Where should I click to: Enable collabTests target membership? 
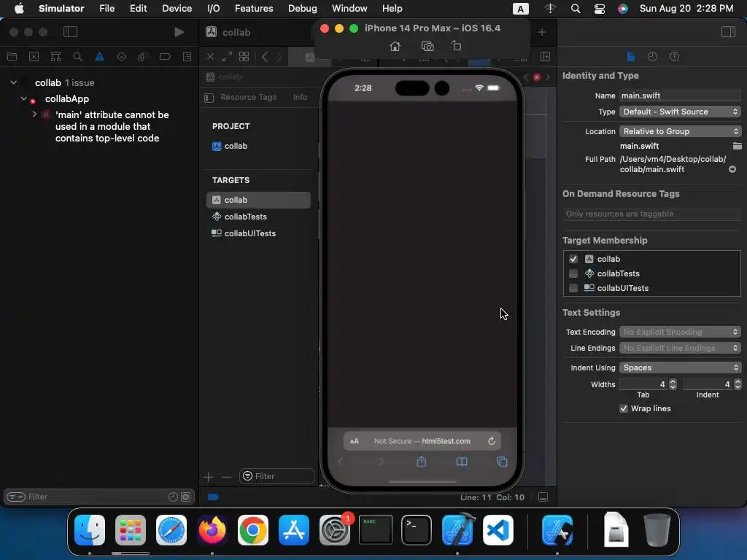[573, 273]
